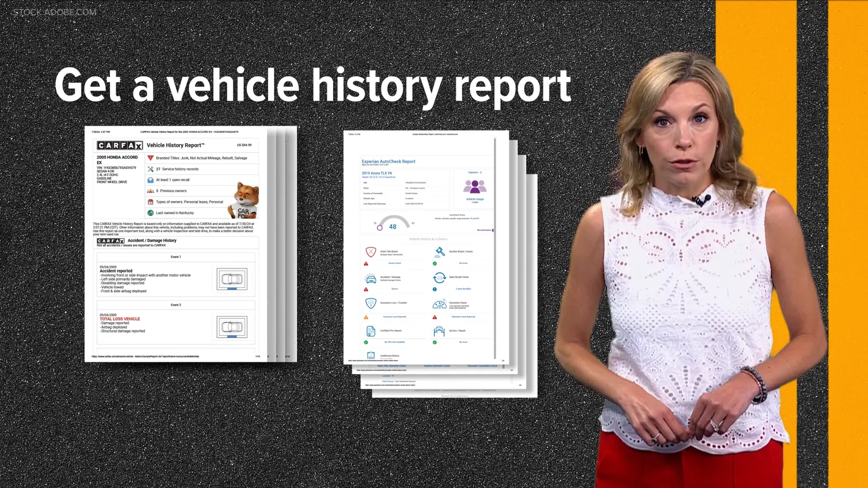Image resolution: width=868 pixels, height=488 pixels.
Task: Click the open recall icon in the CARFAX report
Action: (x=151, y=180)
